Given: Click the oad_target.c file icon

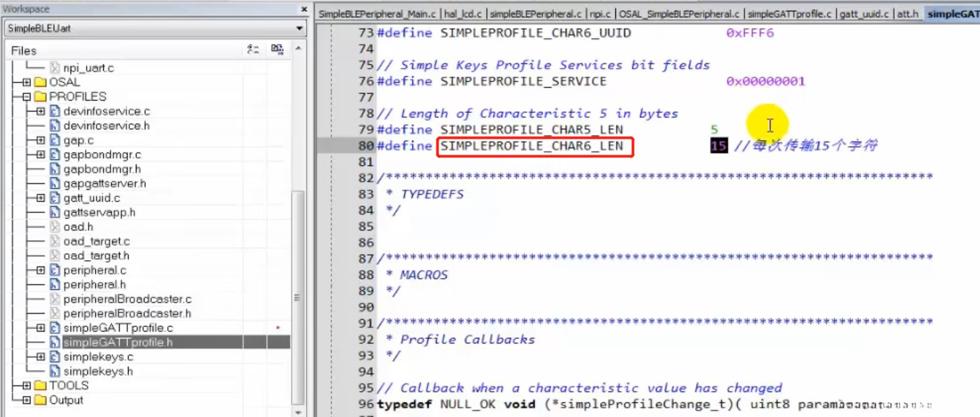Looking at the screenshot, I should pos(55,241).
